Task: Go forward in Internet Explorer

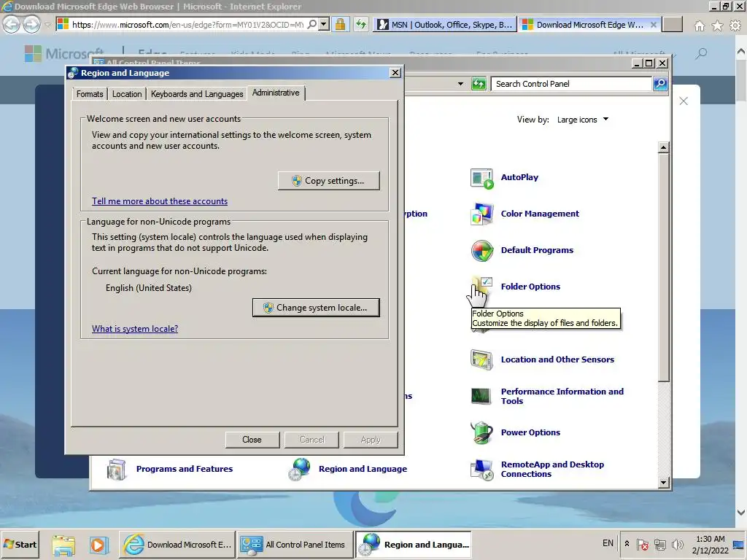Action: click(x=31, y=24)
